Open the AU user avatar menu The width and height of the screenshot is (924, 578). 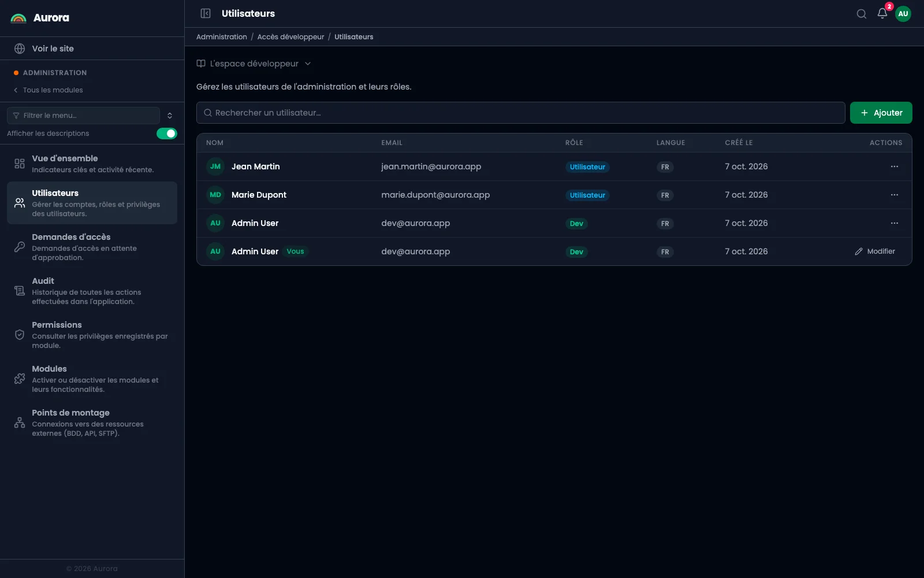[x=903, y=14]
